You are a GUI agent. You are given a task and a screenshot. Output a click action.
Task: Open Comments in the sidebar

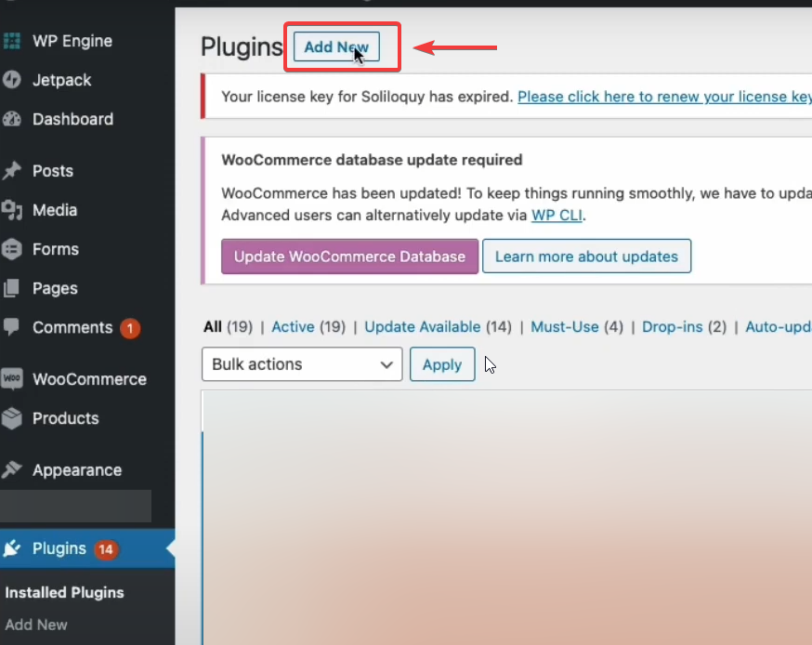pos(72,327)
